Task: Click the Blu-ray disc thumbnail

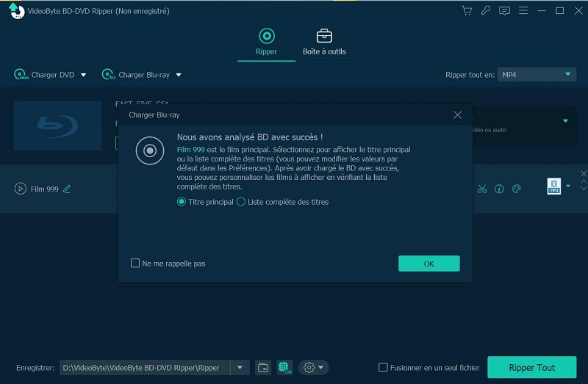Action: point(57,126)
